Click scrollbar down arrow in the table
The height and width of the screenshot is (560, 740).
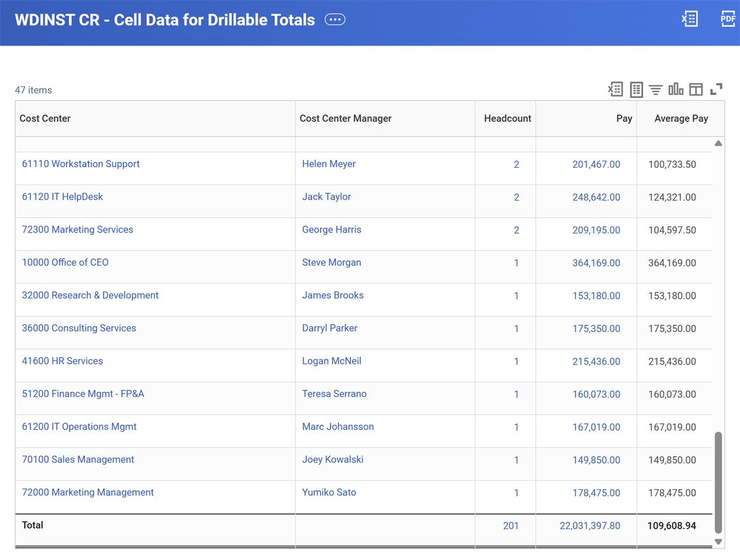click(718, 541)
